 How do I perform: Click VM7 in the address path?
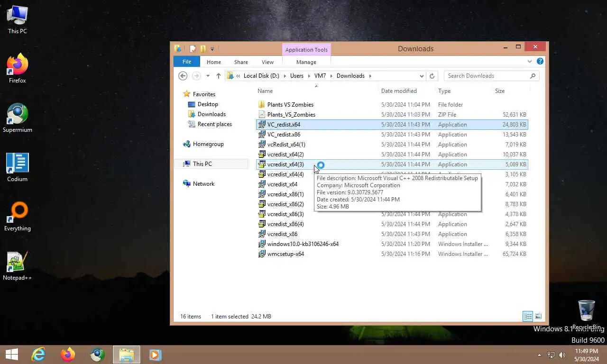pos(320,76)
